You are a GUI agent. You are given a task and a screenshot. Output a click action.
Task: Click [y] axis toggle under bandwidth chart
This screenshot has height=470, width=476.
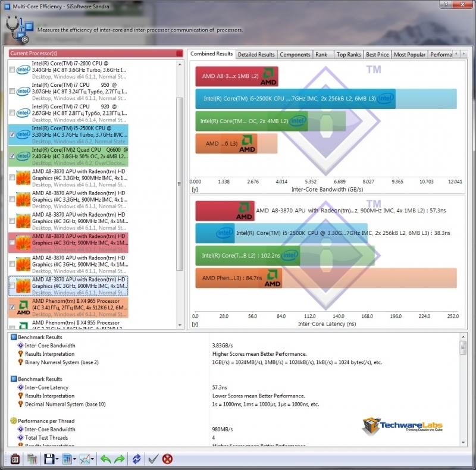tap(195, 189)
